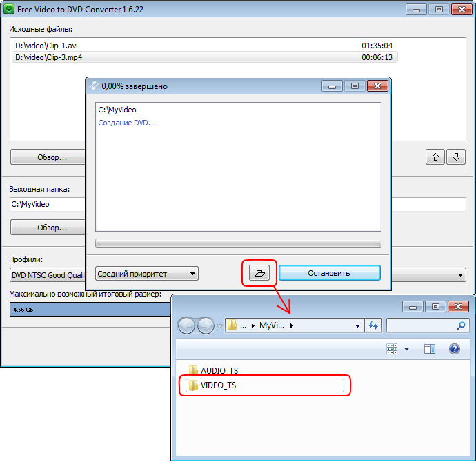Click the change view icon in Explorer

point(393,350)
